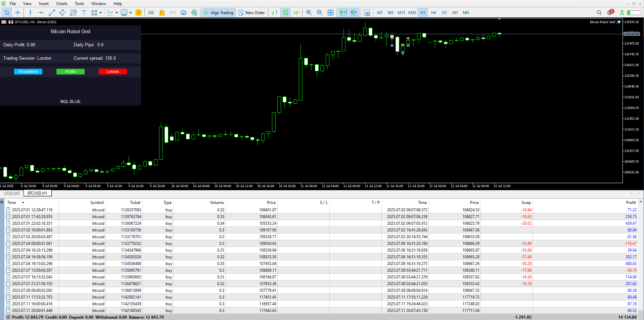Take a chart screenshot with camera icon
Viewport: 644px width, 320px height.
pyautogui.click(x=367, y=13)
